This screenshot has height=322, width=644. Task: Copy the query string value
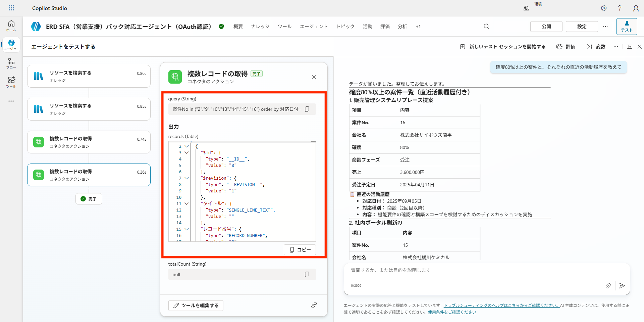pyautogui.click(x=307, y=109)
